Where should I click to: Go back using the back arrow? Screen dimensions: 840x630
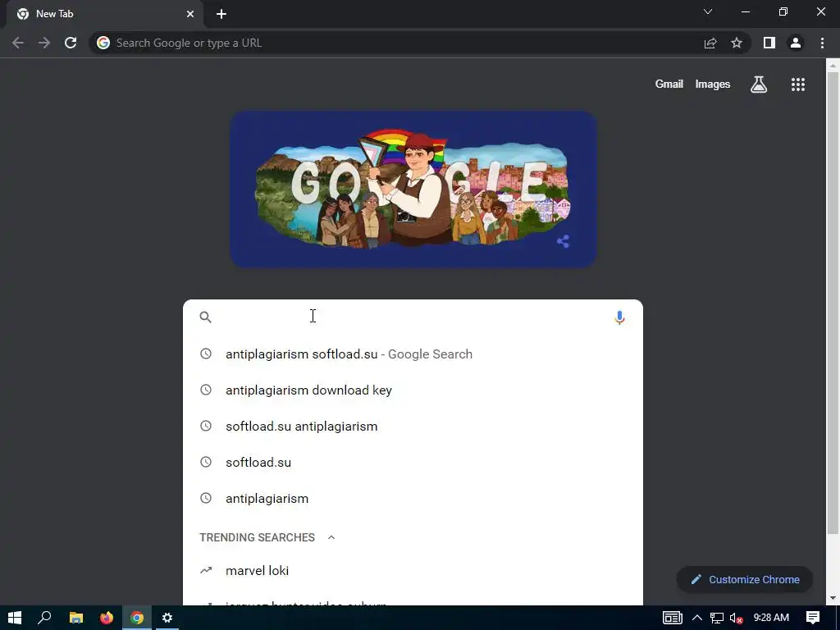(18, 43)
